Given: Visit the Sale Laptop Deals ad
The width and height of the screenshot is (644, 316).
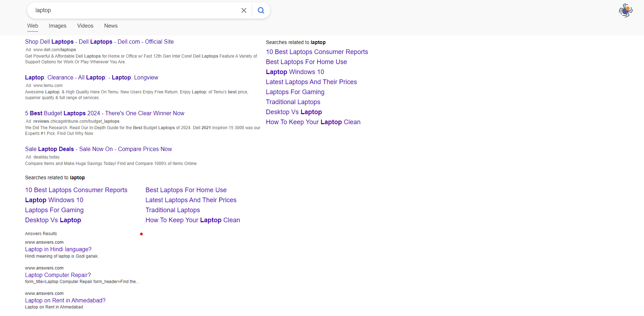Looking at the screenshot, I should pos(98,149).
